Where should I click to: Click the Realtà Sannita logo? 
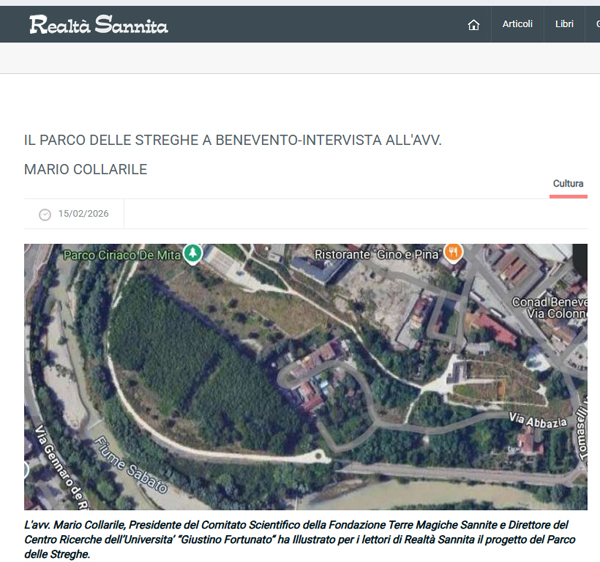pyautogui.click(x=98, y=25)
